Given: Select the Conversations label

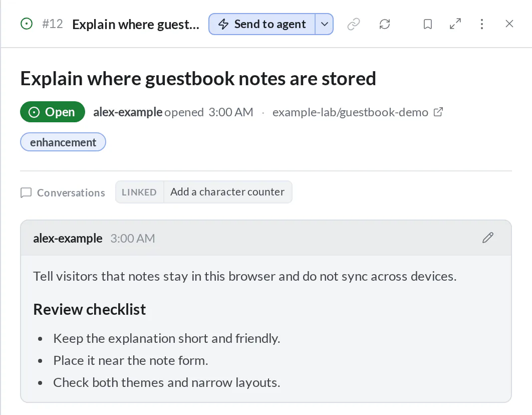Looking at the screenshot, I should click(71, 193).
